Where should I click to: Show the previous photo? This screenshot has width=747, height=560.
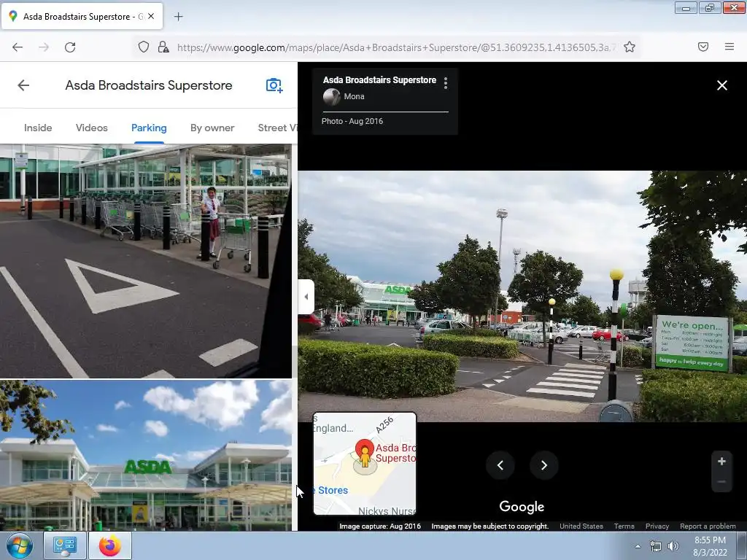pyautogui.click(x=500, y=465)
